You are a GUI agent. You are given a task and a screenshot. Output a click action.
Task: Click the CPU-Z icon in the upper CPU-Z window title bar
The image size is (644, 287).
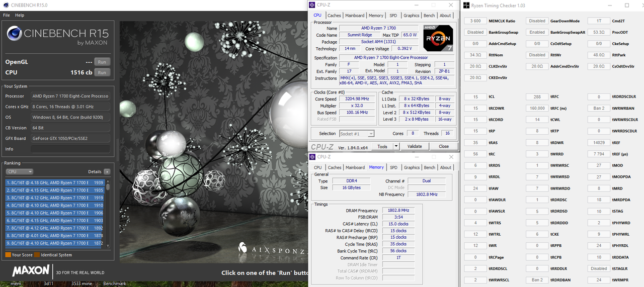[312, 5]
